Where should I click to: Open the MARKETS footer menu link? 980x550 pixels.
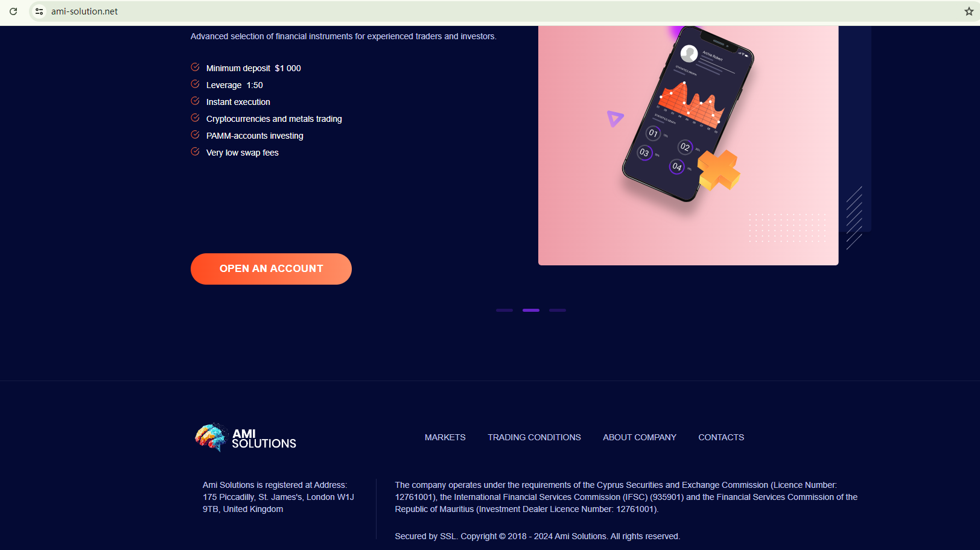click(x=445, y=437)
